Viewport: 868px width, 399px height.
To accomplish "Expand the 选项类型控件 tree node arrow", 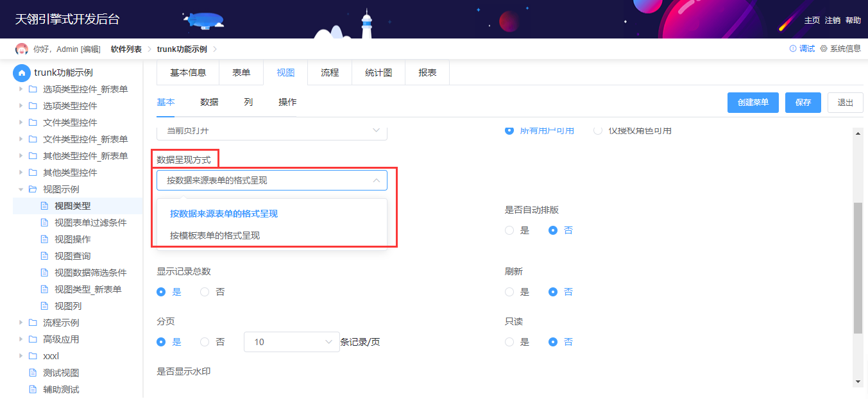I will (x=21, y=106).
